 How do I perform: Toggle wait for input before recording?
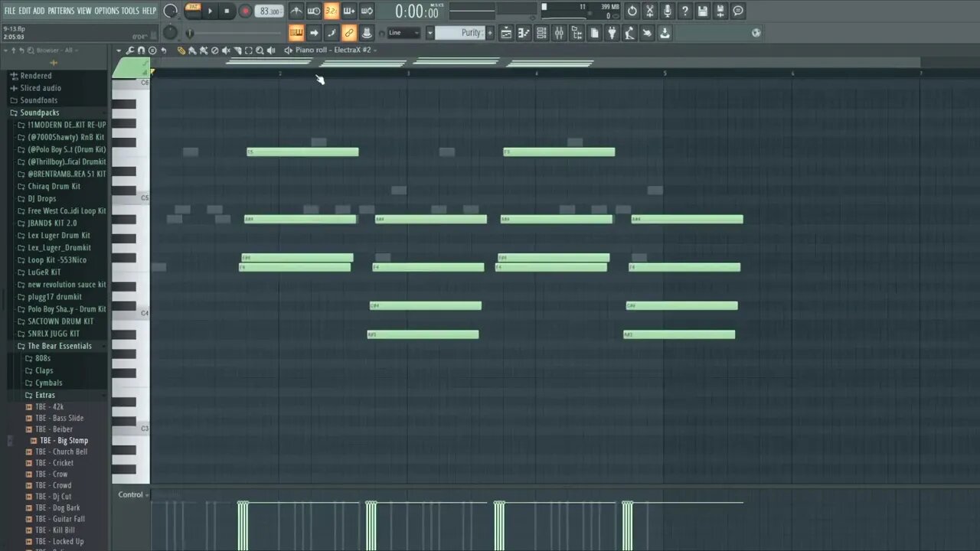tap(314, 11)
